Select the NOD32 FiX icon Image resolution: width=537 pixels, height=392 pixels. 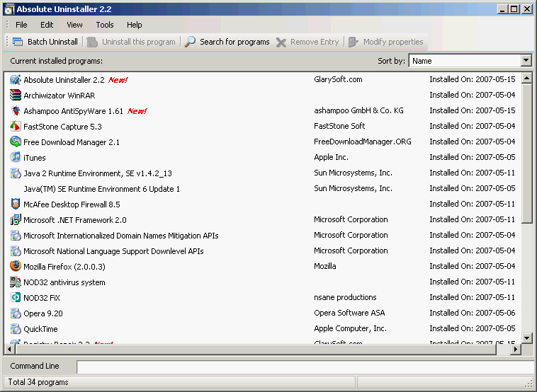pyautogui.click(x=16, y=298)
